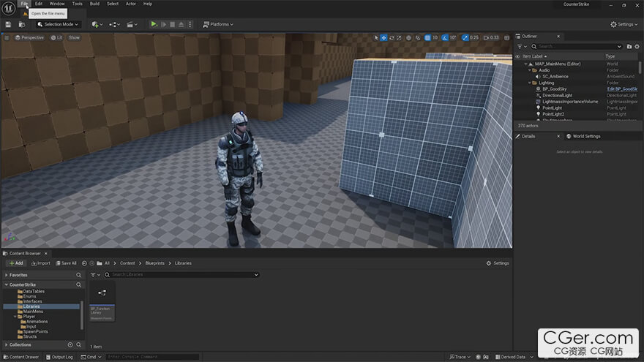Save the current level via toolbar icon
The image size is (644, 362).
(8, 25)
